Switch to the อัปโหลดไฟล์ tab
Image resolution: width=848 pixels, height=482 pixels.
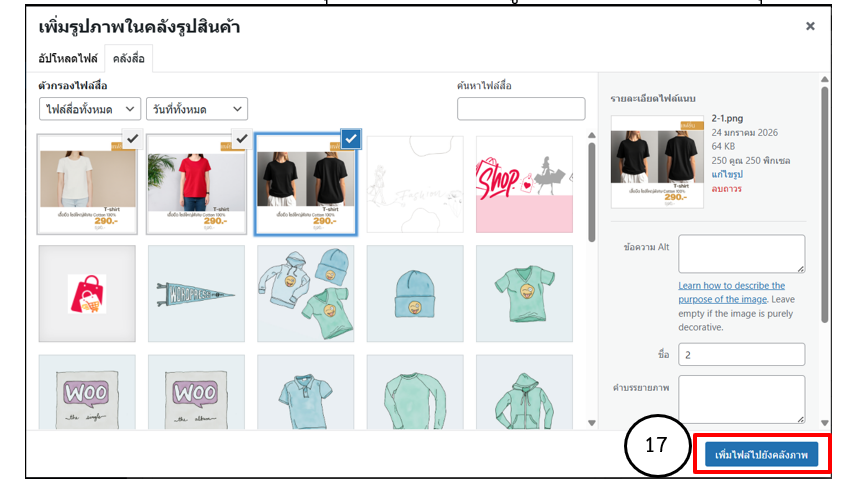(68, 58)
